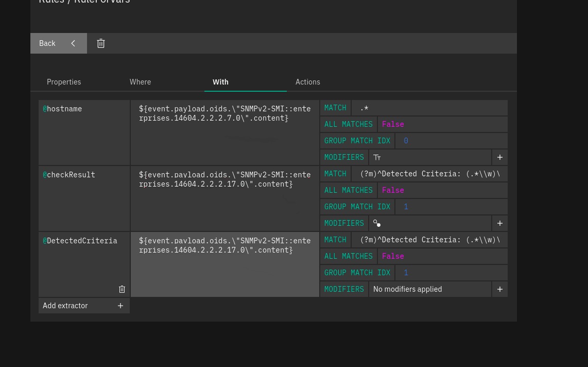Viewport: 588px width, 367px height.
Task: Toggle All Matches value for DetectedCriteria
Action: [393, 256]
